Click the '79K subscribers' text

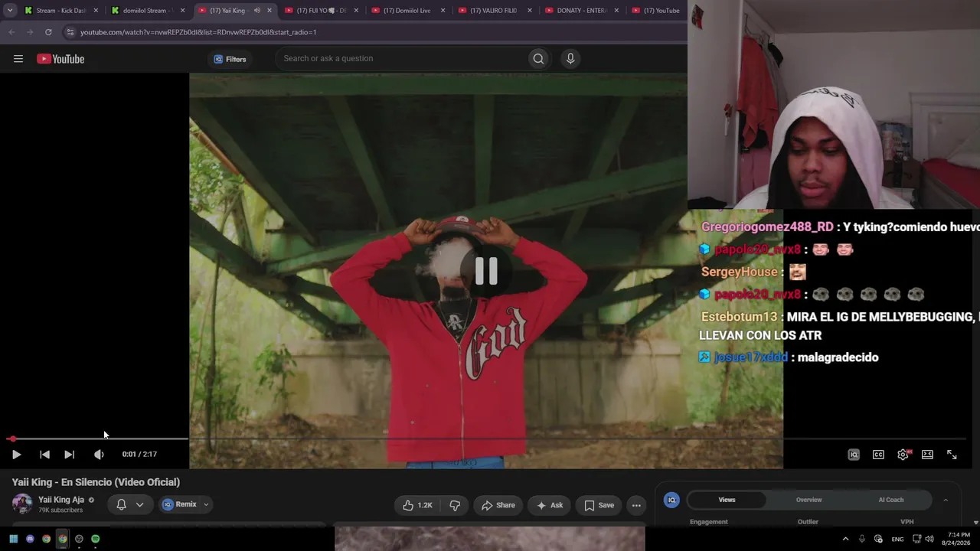pos(60,510)
